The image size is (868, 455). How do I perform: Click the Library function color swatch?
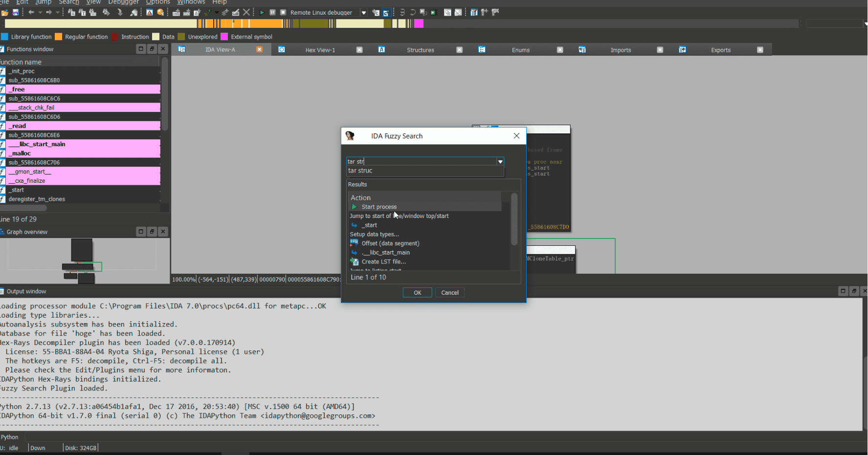click(4, 37)
